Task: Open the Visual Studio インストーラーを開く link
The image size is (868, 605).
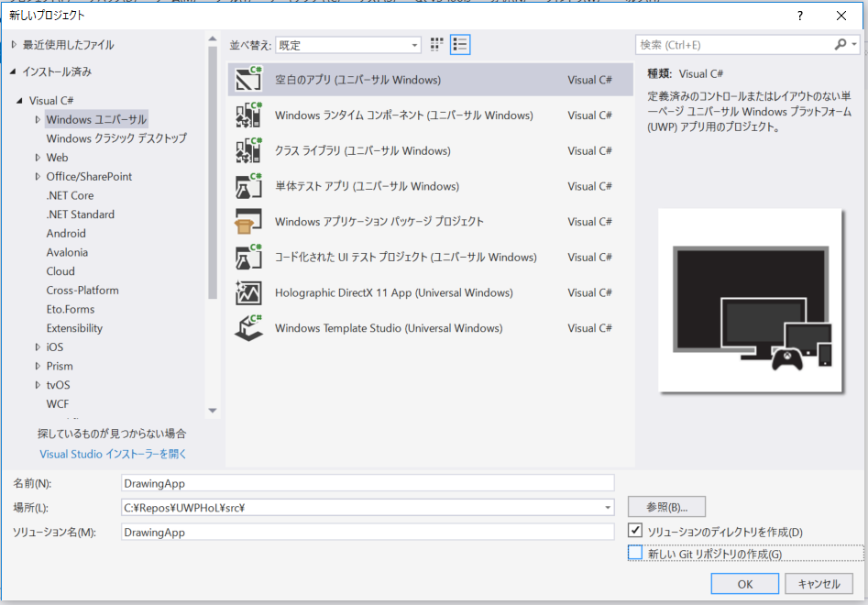Action: coord(113,454)
